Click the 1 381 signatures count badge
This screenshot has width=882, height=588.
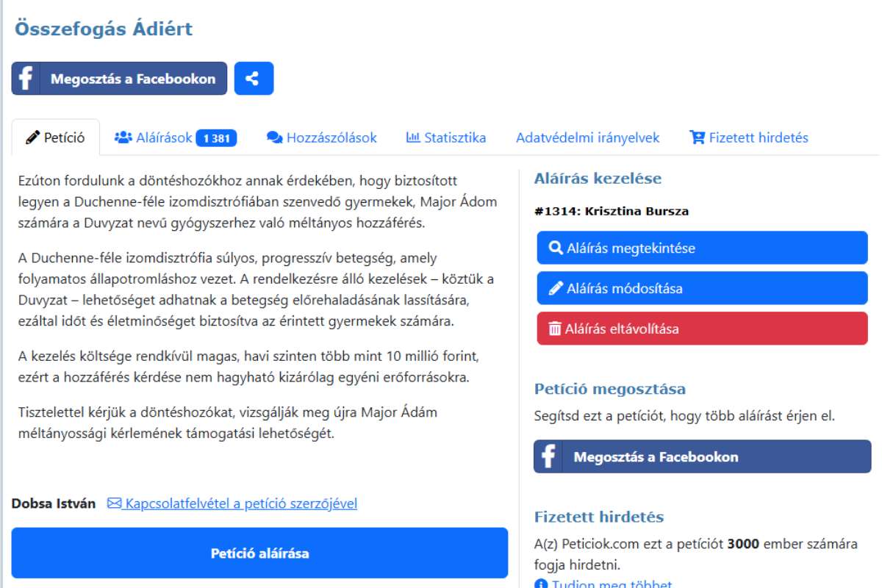[x=216, y=138]
